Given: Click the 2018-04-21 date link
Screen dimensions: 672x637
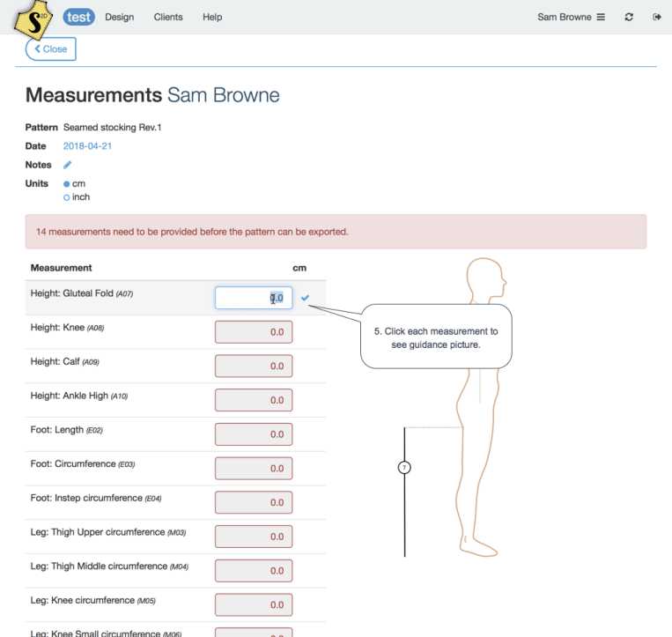Looking at the screenshot, I should tap(87, 146).
